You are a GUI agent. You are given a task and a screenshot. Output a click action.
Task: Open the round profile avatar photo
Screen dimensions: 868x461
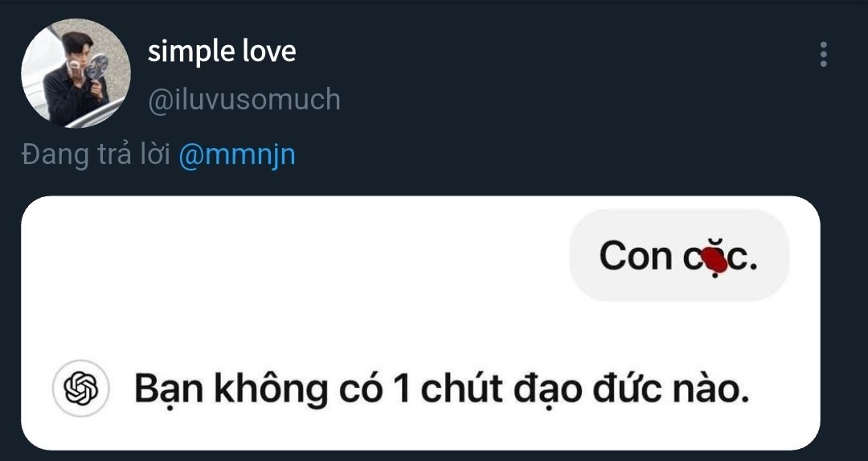click(76, 73)
